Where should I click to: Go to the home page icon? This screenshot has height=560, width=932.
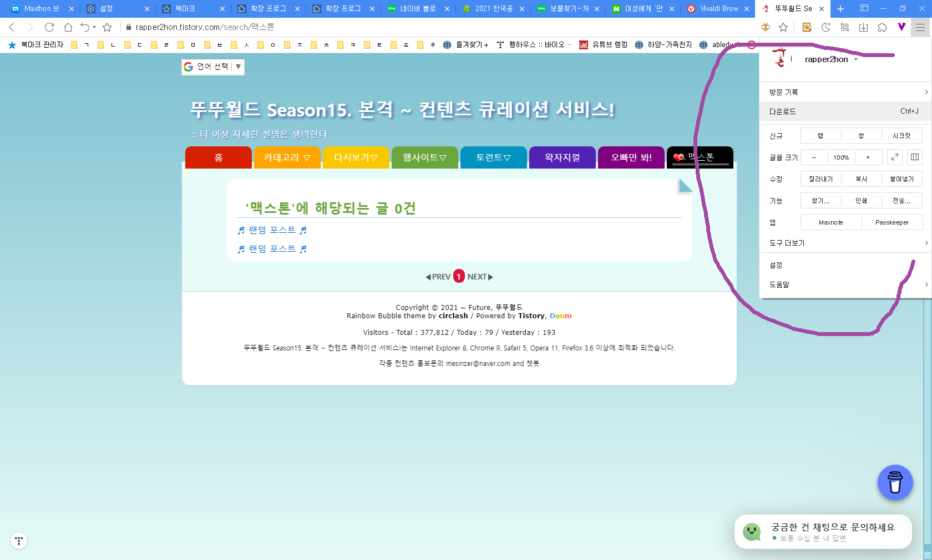click(x=68, y=27)
